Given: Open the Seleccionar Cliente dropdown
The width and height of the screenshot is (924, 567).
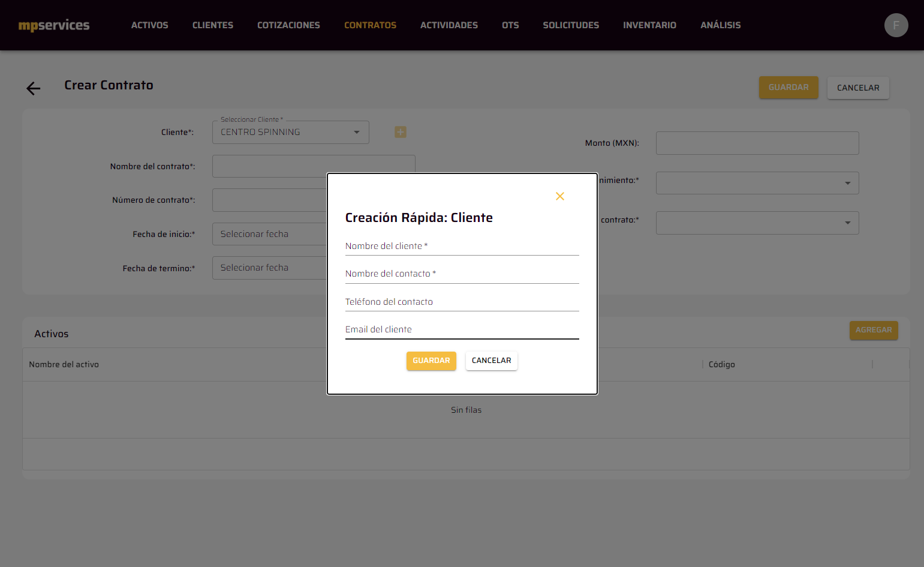Looking at the screenshot, I should (x=291, y=132).
